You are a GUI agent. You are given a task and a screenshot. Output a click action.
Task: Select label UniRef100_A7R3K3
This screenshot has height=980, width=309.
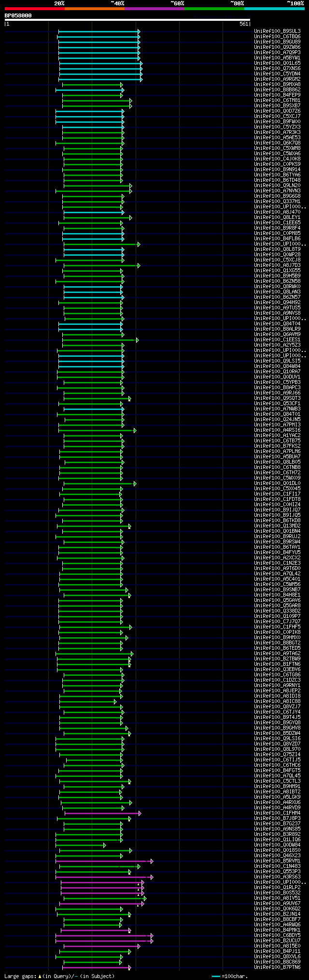[277, 132]
